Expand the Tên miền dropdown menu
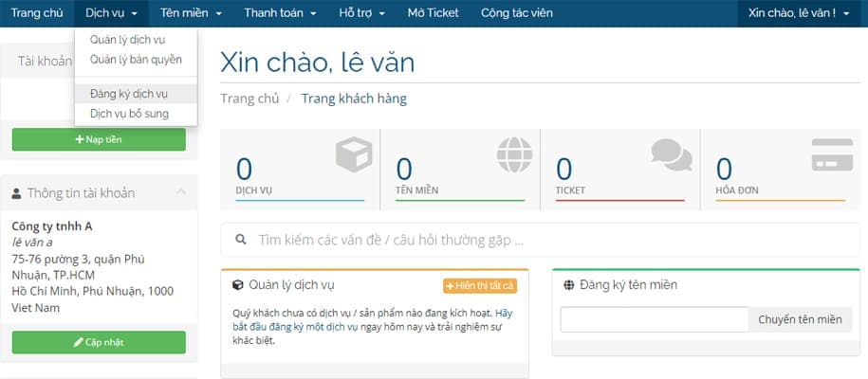 191,12
